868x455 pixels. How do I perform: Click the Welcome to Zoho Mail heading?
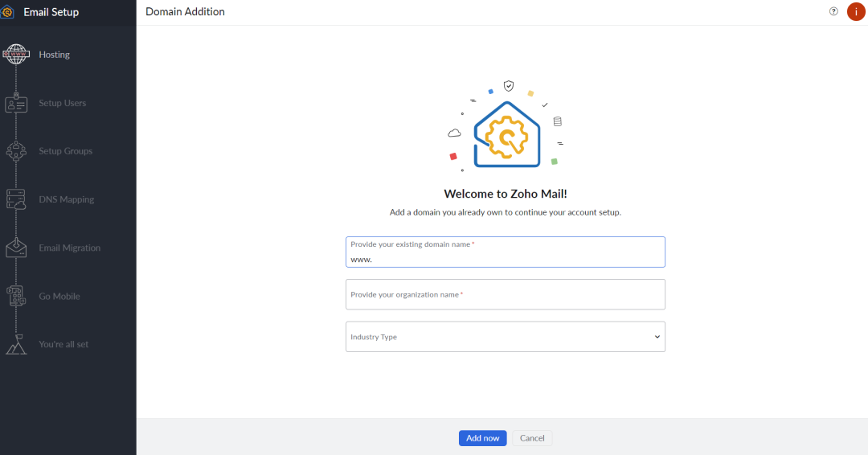click(x=506, y=194)
